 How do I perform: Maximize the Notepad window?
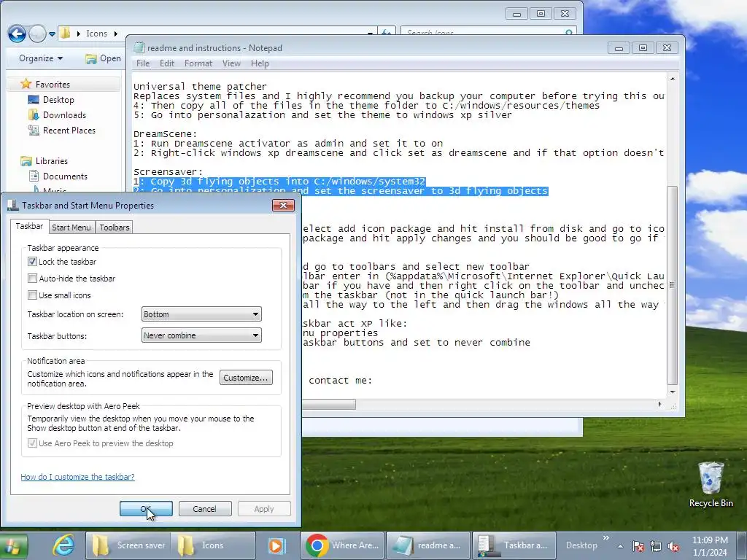[x=643, y=47]
